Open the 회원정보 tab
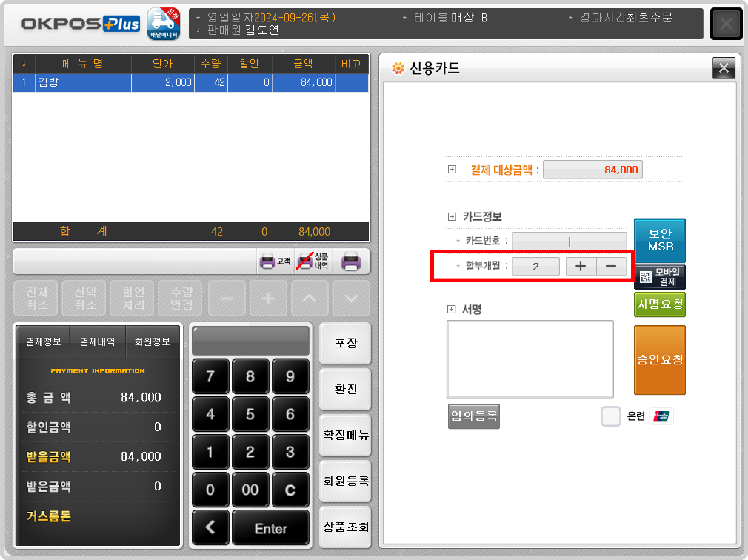 (x=152, y=341)
